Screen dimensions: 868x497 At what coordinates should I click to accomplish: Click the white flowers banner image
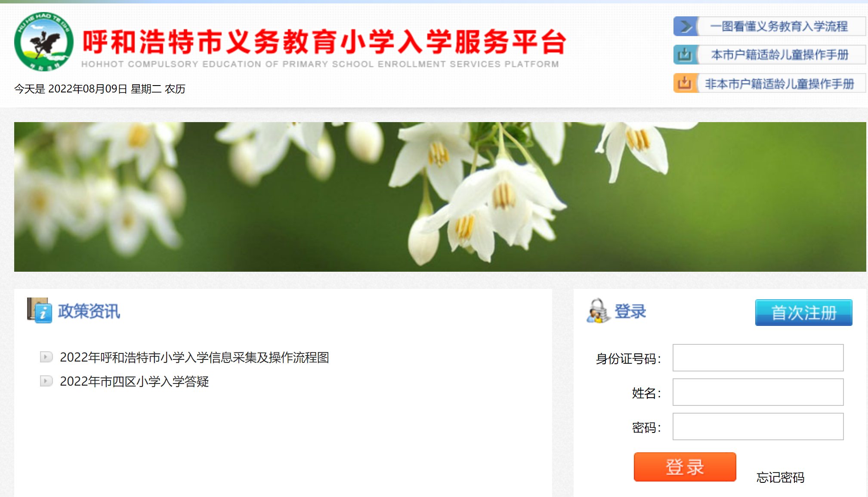440,197
